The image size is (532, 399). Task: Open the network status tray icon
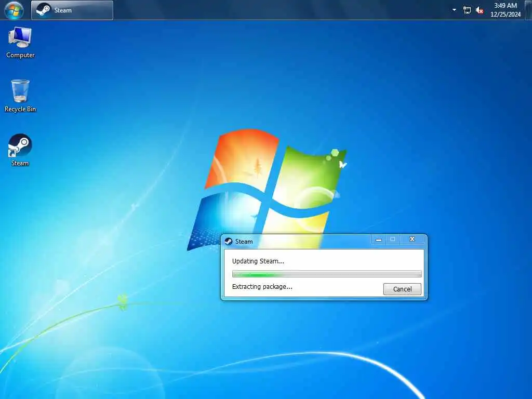pyautogui.click(x=467, y=10)
